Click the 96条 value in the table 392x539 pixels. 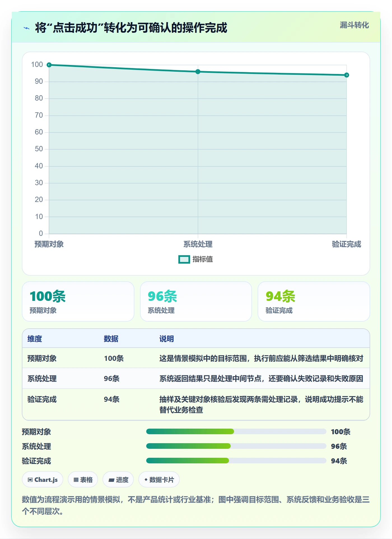coord(112,378)
